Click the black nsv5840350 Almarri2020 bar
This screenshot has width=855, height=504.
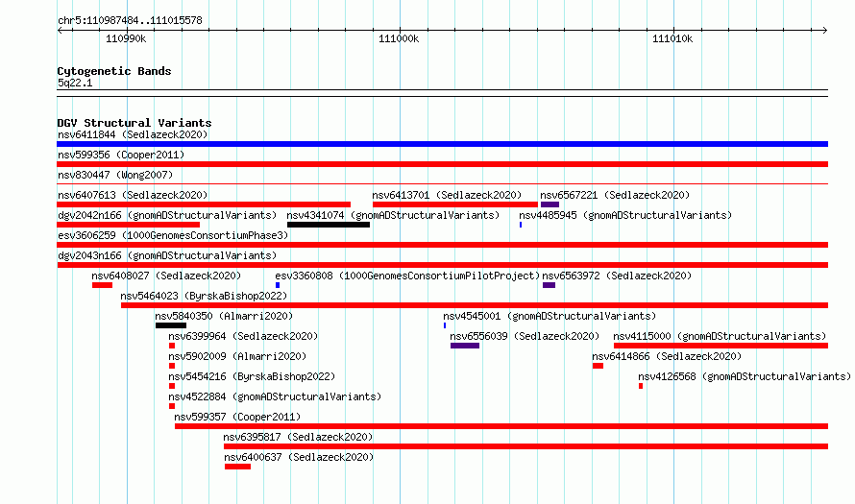coord(171,325)
